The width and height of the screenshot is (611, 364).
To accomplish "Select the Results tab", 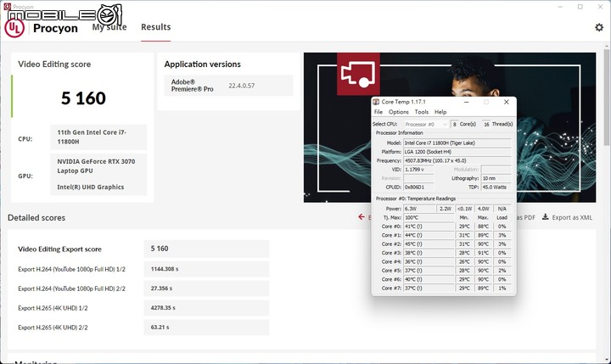I will pos(156,27).
